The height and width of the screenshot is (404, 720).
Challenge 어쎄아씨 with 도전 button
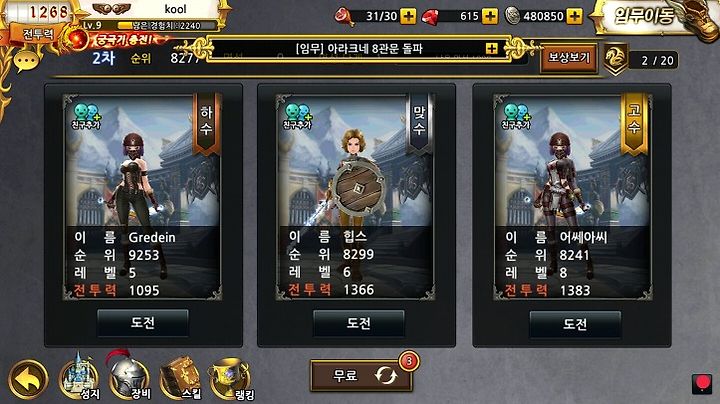[x=575, y=324]
